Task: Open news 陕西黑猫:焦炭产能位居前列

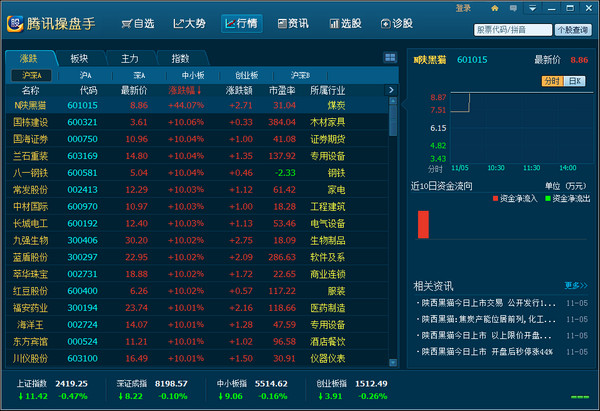Action: coord(488,319)
